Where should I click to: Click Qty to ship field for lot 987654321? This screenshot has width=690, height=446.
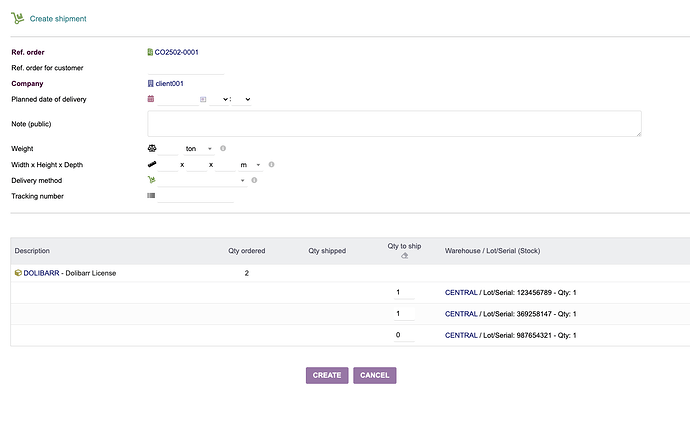click(404, 335)
